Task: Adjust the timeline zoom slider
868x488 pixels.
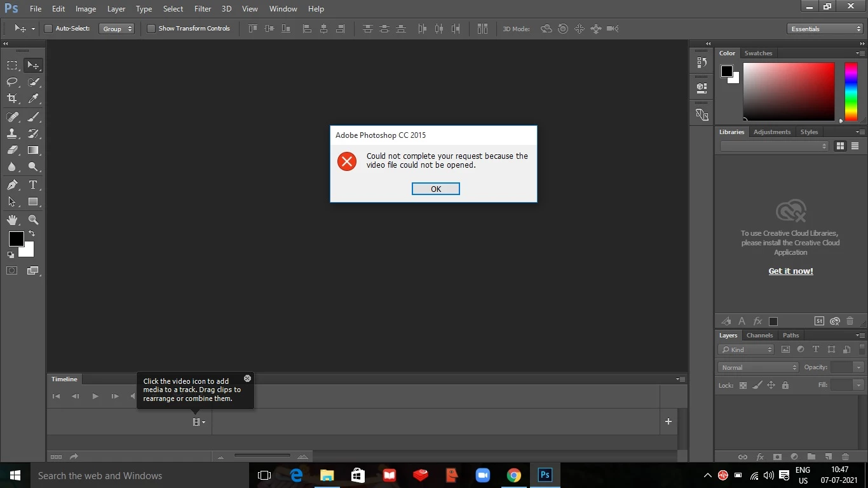Action: (262, 456)
